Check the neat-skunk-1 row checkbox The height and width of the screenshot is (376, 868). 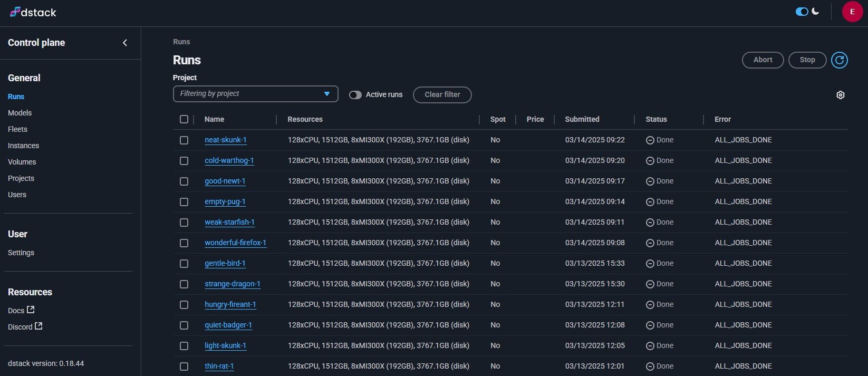pos(184,140)
